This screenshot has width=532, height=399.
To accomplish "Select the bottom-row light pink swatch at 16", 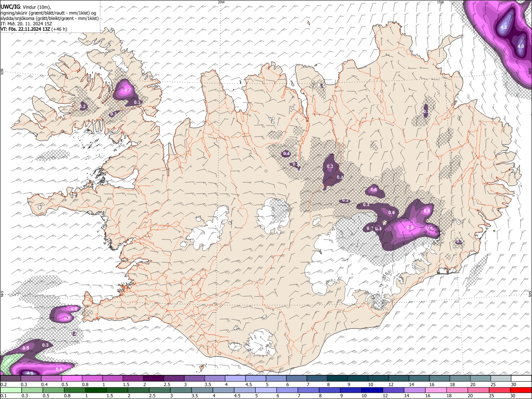I will 436,390.
